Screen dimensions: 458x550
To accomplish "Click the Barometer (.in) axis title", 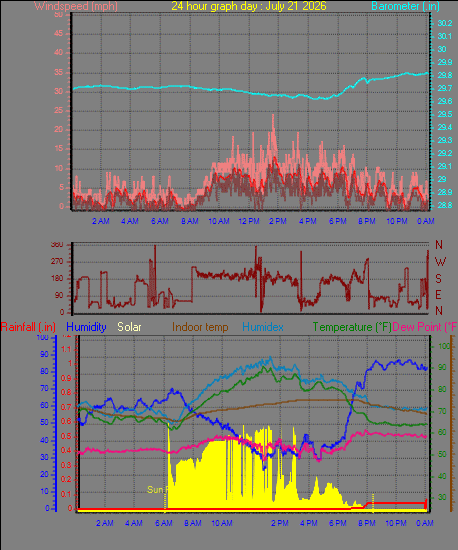I will coord(405,6).
